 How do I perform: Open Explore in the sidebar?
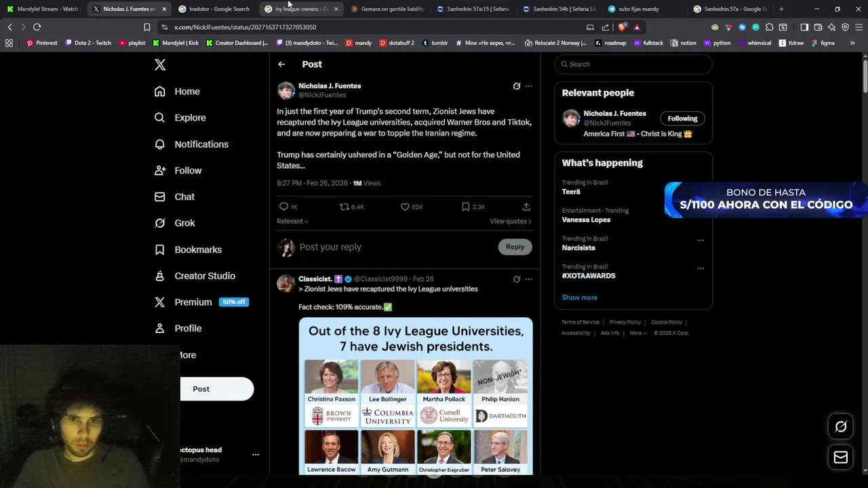point(180,118)
